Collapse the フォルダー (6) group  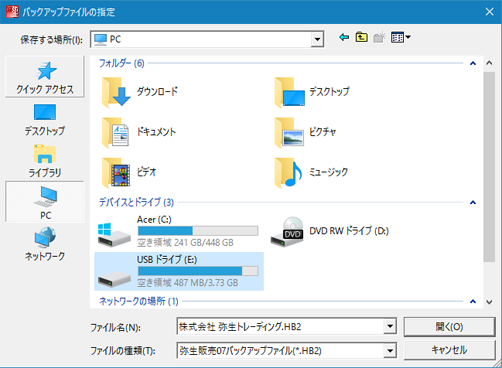[x=473, y=63]
